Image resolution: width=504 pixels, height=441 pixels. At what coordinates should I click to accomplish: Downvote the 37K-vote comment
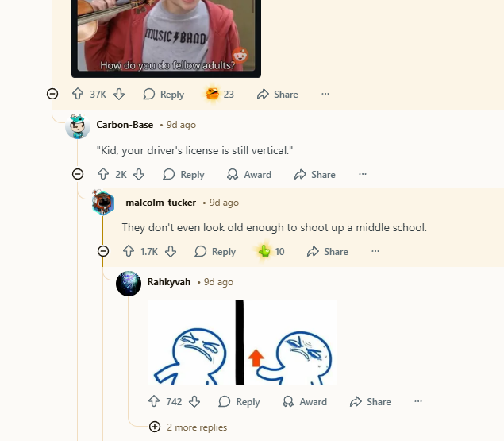119,94
